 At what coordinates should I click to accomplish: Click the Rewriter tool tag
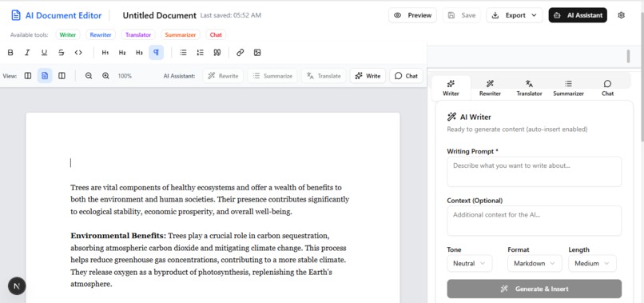click(101, 35)
